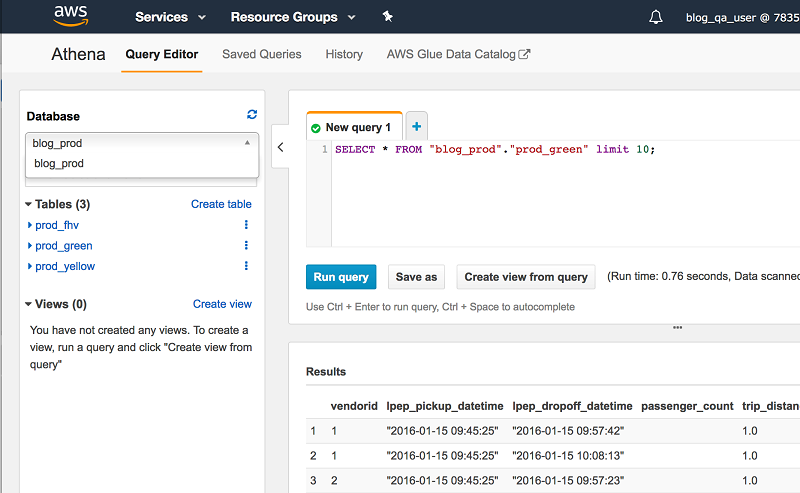Viewport: 800px width, 493px height.
Task: Open the notifications bell
Action: (656, 17)
